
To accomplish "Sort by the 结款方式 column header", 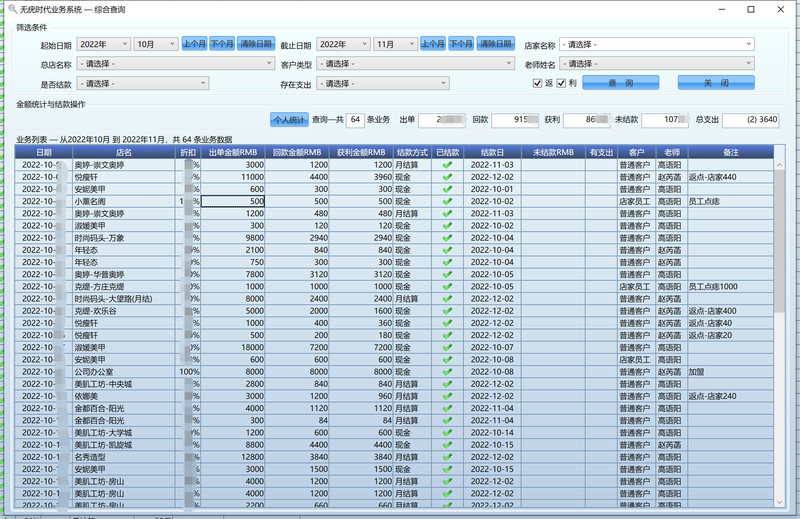I will point(412,152).
